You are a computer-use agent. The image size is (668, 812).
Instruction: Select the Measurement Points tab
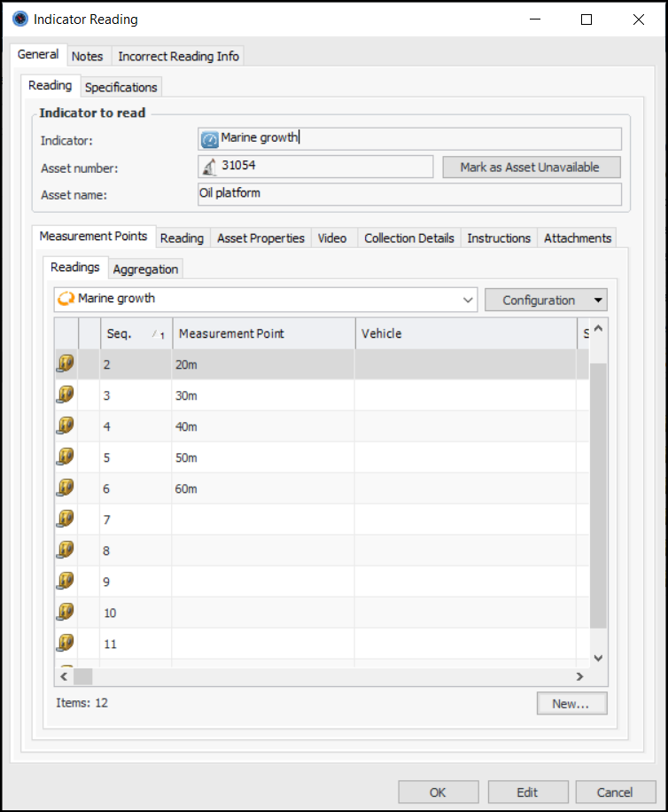click(93, 236)
